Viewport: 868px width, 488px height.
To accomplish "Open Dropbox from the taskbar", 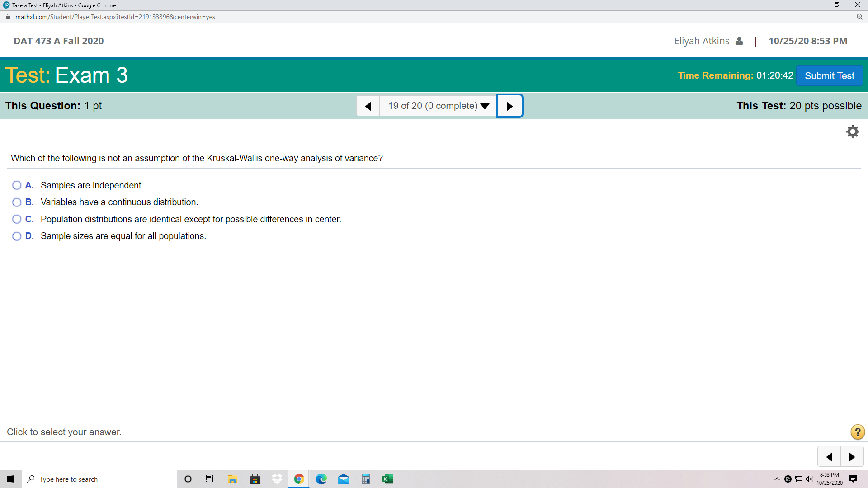I will click(277, 479).
